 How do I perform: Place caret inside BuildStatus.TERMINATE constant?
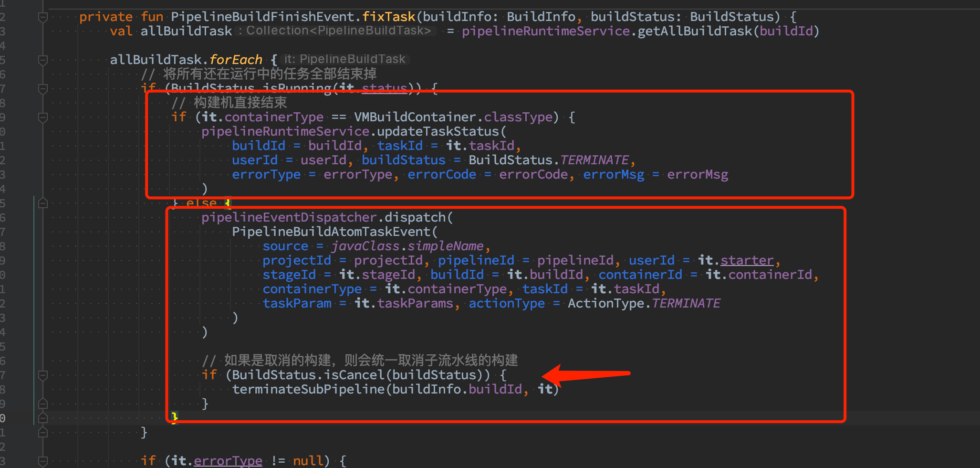[594, 160]
